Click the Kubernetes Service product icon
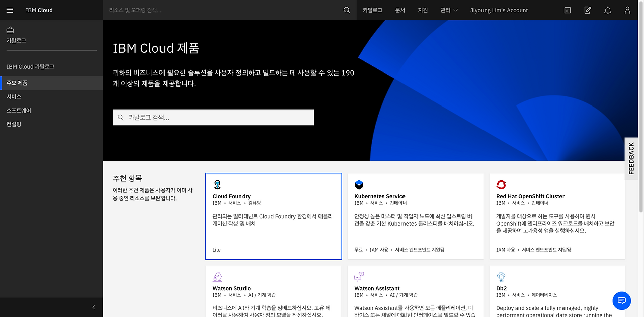This screenshot has height=317, width=644. coord(359,184)
